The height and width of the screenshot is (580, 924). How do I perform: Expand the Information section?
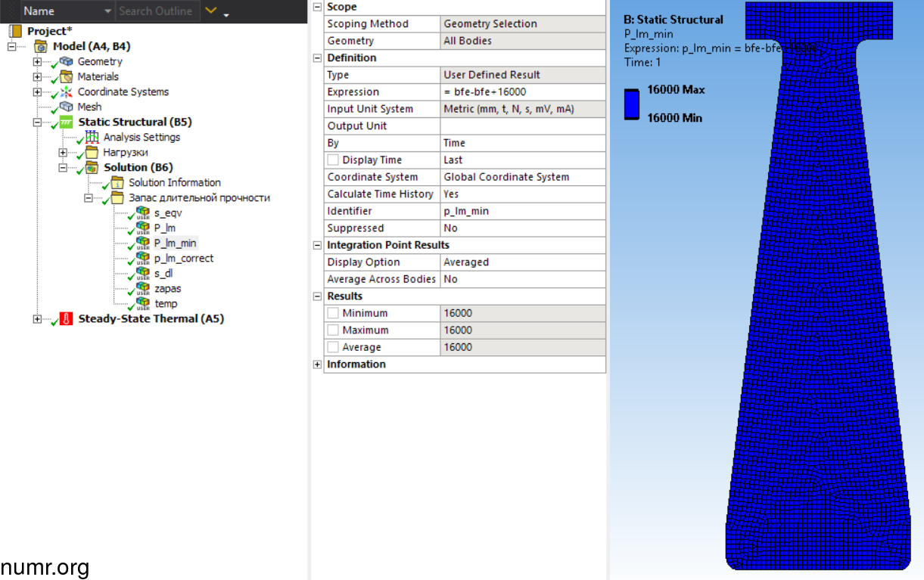tap(317, 364)
